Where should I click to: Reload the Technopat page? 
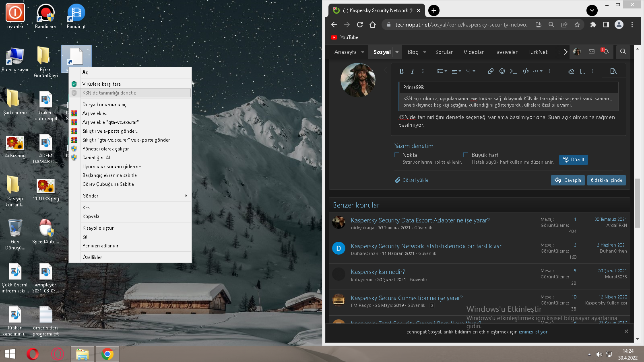(x=360, y=25)
